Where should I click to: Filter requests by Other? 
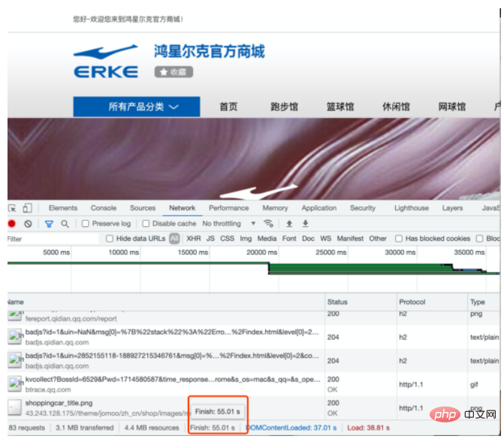click(378, 238)
